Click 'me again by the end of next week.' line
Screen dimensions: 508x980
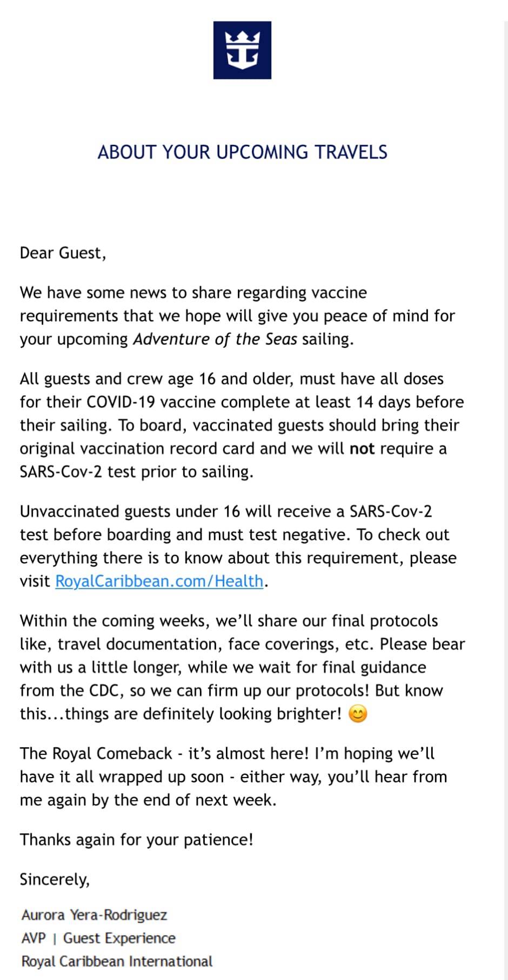click(x=148, y=800)
